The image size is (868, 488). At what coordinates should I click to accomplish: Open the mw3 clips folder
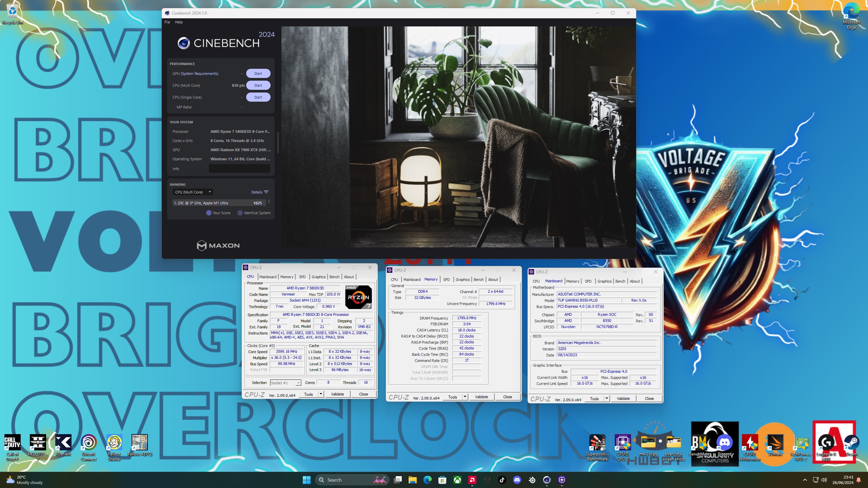648,445
